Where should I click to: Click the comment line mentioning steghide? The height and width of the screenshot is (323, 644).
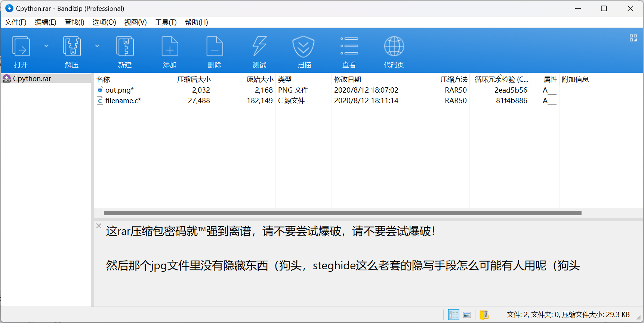[343, 265]
